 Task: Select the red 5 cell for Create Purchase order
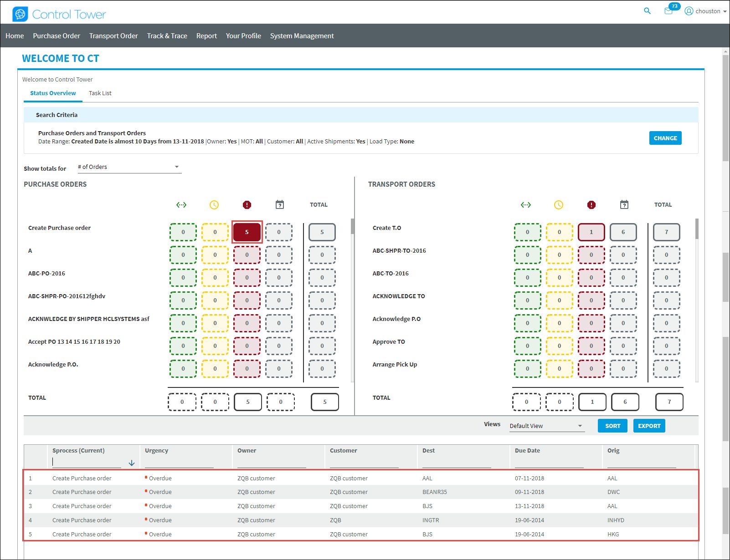click(247, 232)
